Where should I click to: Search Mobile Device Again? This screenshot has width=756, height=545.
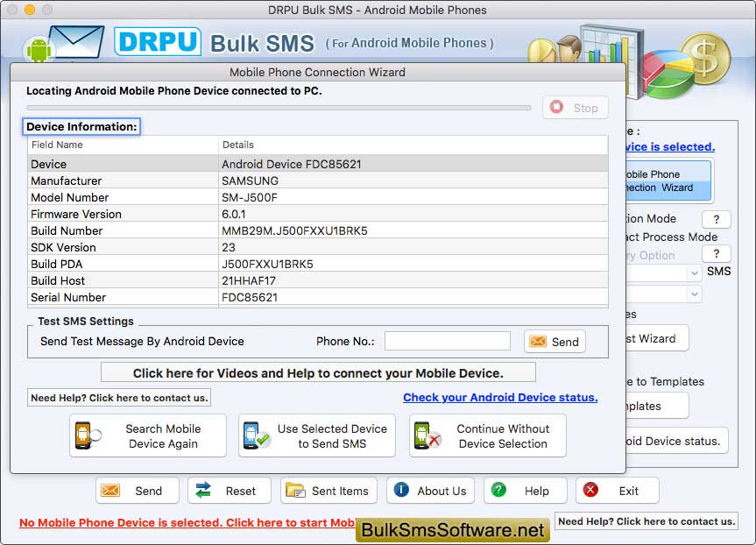(148, 435)
